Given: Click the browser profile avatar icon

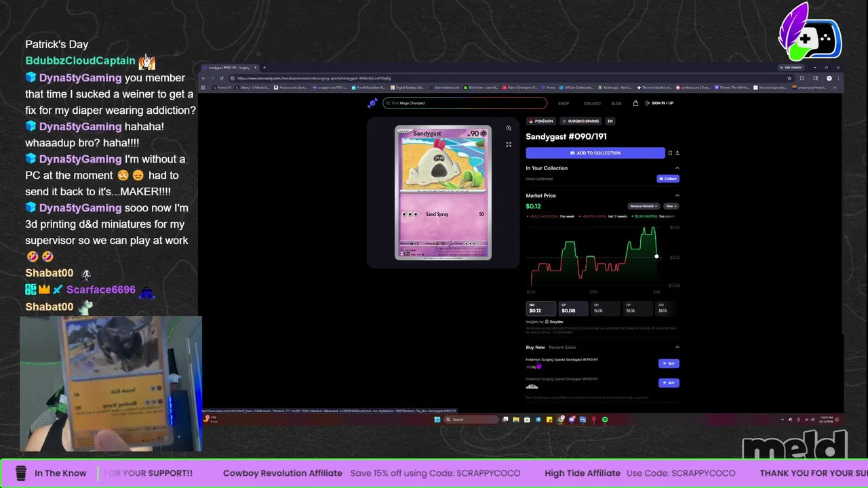Looking at the screenshot, I should (829, 78).
